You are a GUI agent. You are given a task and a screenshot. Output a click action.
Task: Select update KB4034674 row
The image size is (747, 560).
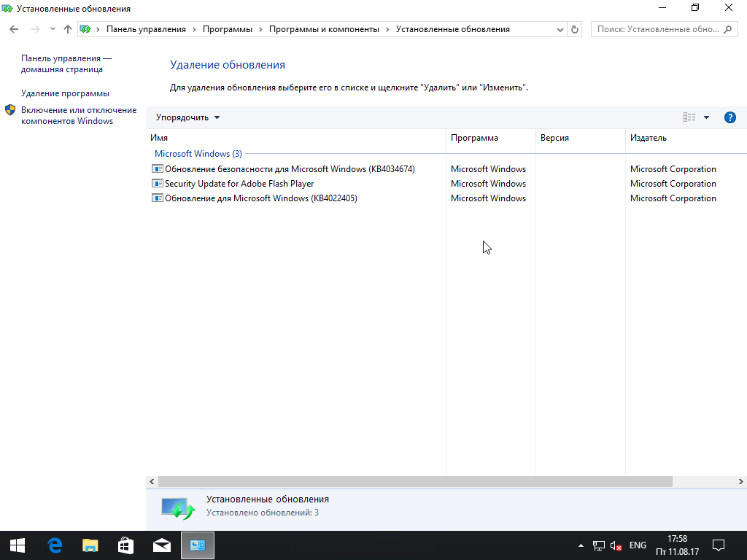click(x=446, y=169)
